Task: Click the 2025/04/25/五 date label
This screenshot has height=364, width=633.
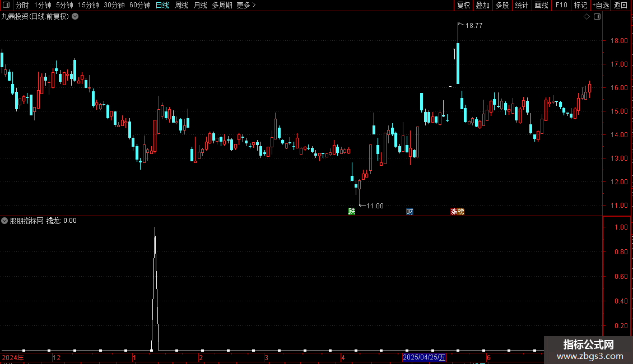Action: (x=424, y=357)
